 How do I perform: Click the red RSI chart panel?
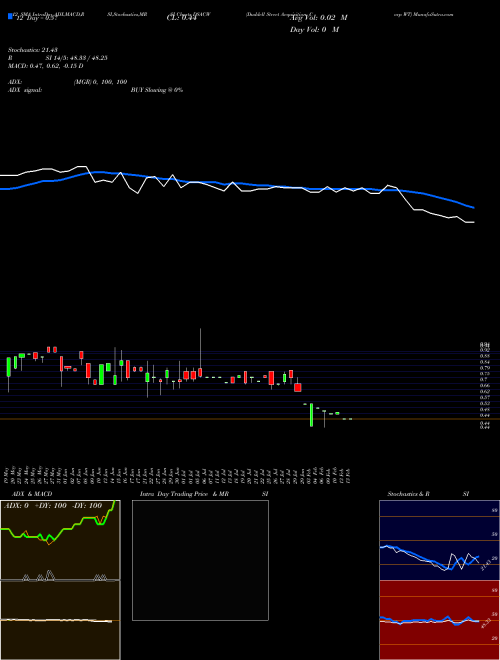tap(439, 620)
